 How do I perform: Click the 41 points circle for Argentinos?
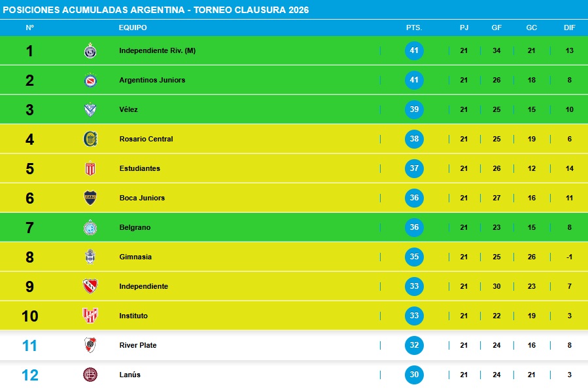pyautogui.click(x=414, y=80)
